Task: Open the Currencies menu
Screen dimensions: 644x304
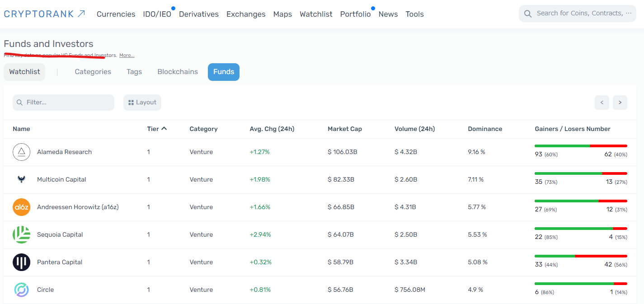Action: (x=116, y=14)
